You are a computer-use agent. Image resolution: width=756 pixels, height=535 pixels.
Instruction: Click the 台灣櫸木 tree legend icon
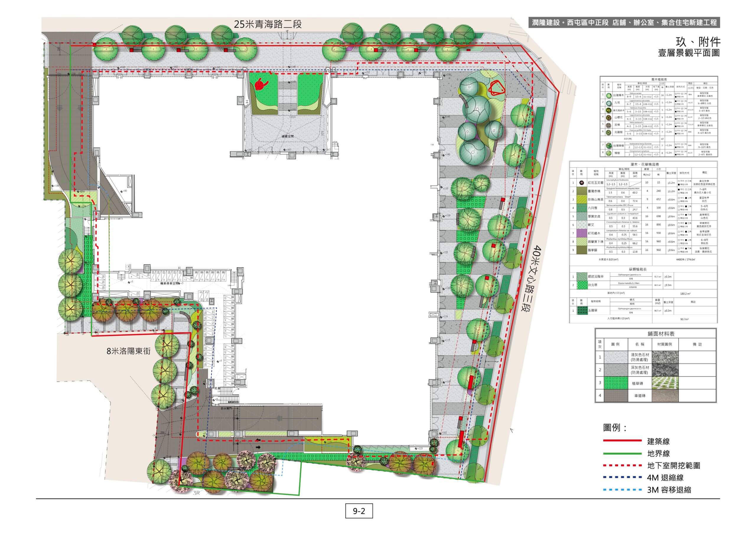[609, 95]
